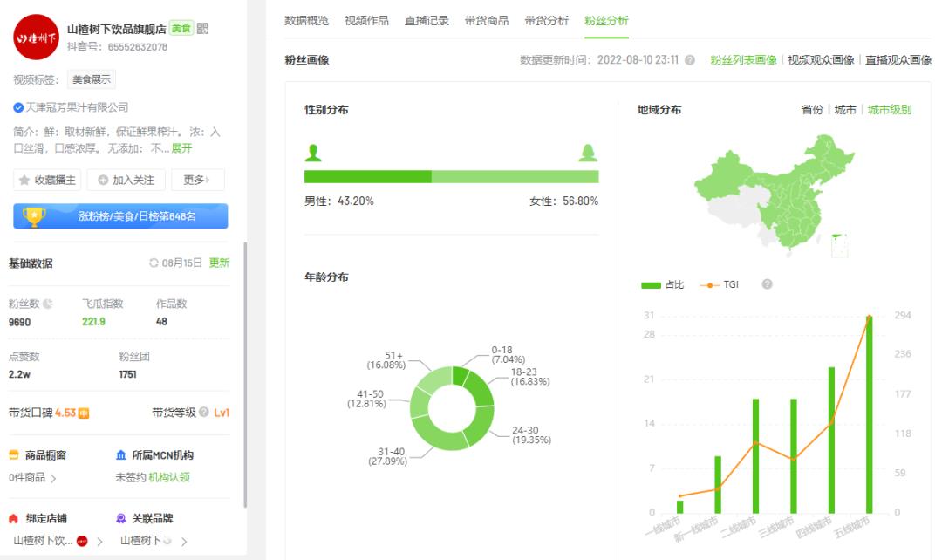Click the trophy icon on the ranking banner
The height and width of the screenshot is (560, 942).
pyautogui.click(x=33, y=215)
